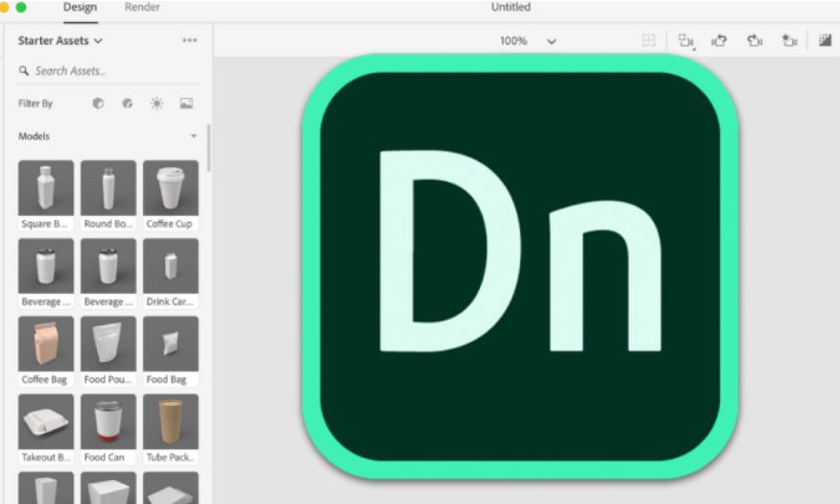Click the camera bookmark star icon
Screen dimensions: 840x504
790,40
